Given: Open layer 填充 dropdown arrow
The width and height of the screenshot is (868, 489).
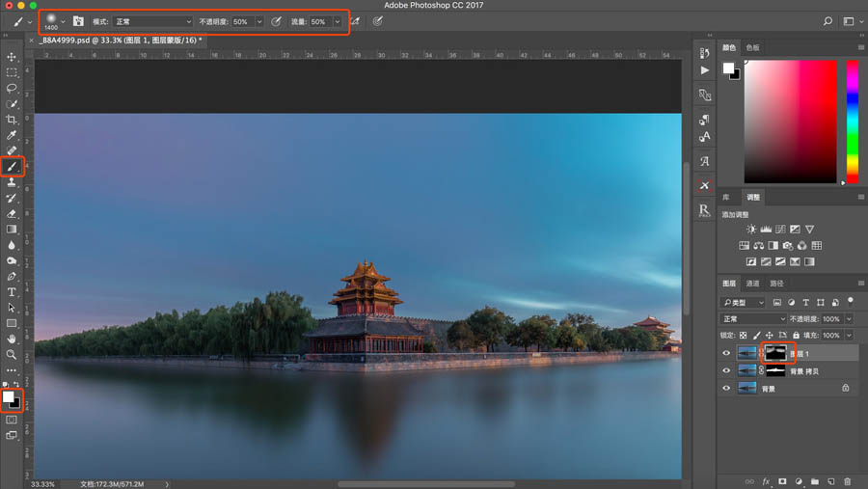Looking at the screenshot, I should 849,335.
